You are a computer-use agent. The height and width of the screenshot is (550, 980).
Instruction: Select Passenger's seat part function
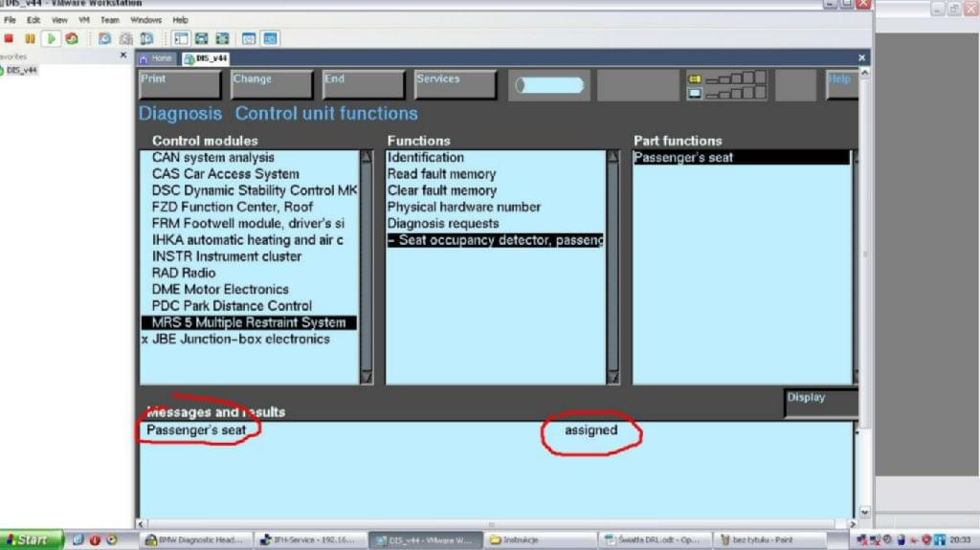tap(742, 158)
